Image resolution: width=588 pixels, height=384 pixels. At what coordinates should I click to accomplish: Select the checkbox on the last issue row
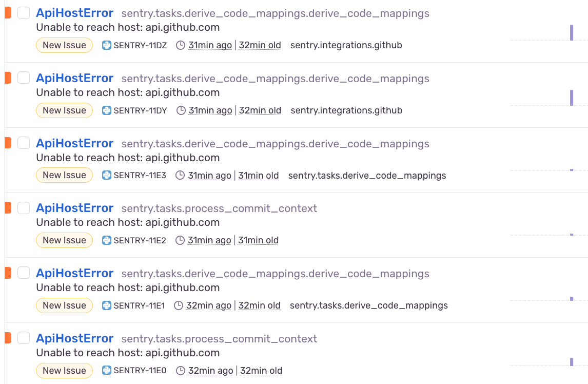coord(24,338)
